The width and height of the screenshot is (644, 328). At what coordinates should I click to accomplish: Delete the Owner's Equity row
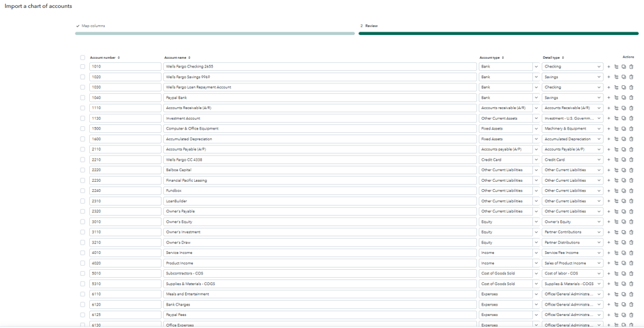coord(631,222)
